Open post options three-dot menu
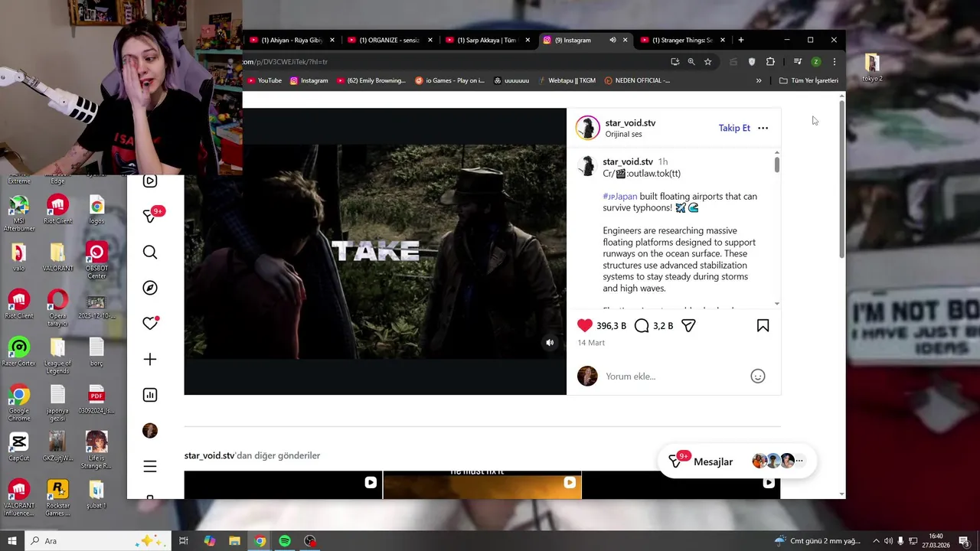 [763, 128]
